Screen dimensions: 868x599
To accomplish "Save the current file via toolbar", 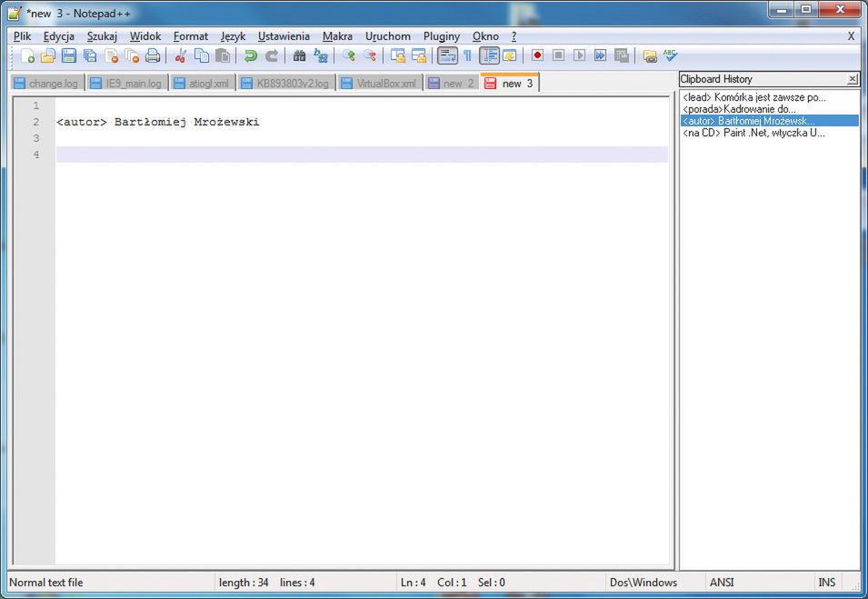I will pos(69,55).
